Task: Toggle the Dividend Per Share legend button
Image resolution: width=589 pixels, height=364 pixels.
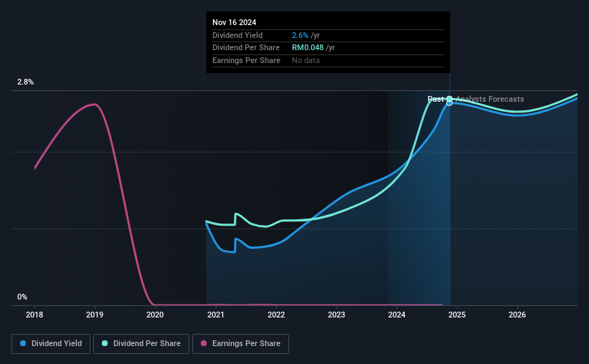Action: click(141, 344)
